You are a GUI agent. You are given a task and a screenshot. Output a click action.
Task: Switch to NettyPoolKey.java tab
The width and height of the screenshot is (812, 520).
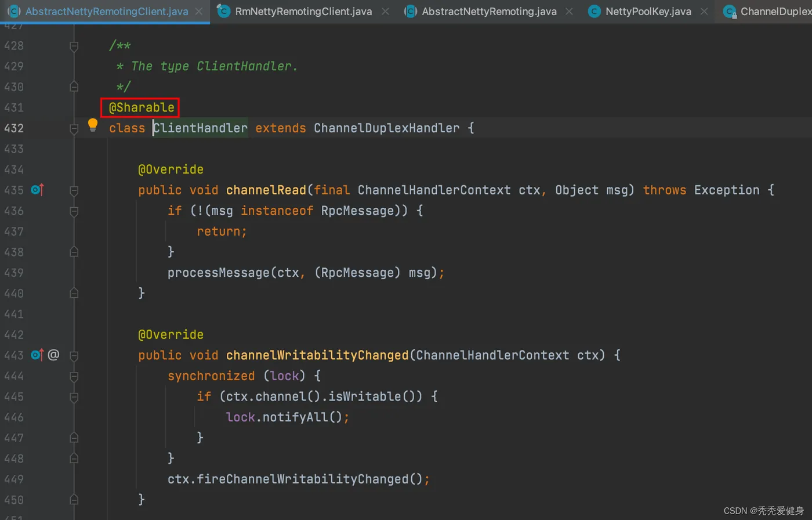click(x=648, y=11)
